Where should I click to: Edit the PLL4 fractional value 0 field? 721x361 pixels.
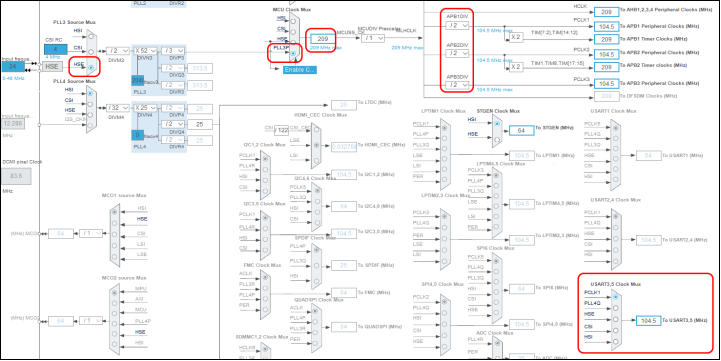(137, 135)
